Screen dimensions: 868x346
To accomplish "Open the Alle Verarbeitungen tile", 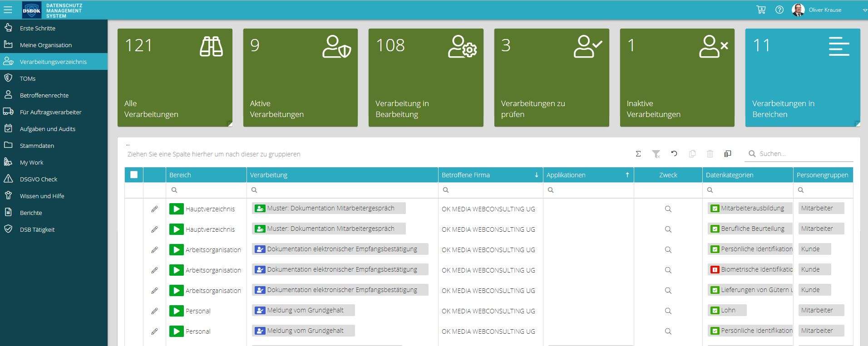I will click(x=175, y=78).
